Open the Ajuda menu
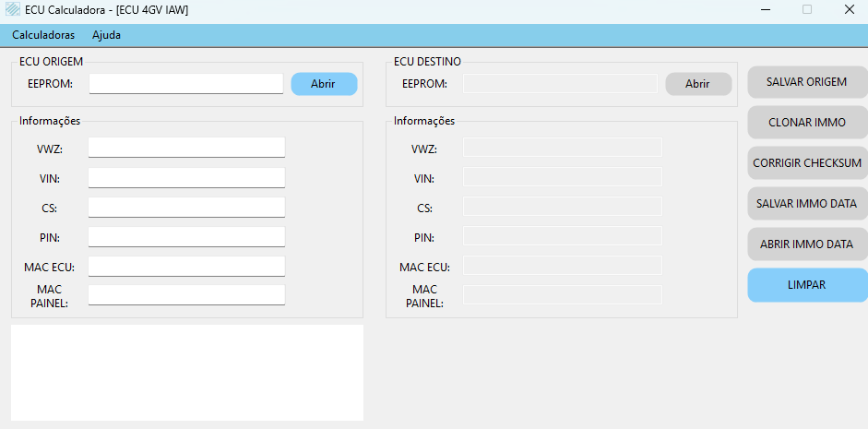Screen dimensions: 868x429 tap(106, 35)
